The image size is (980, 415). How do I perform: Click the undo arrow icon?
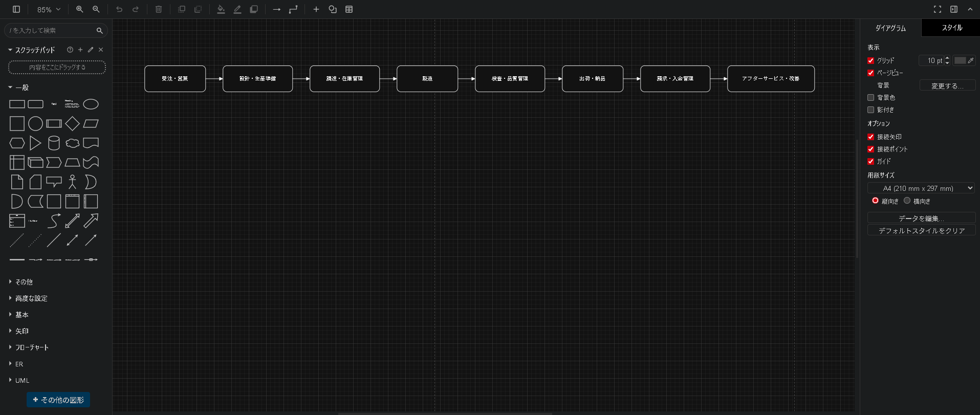[119, 9]
